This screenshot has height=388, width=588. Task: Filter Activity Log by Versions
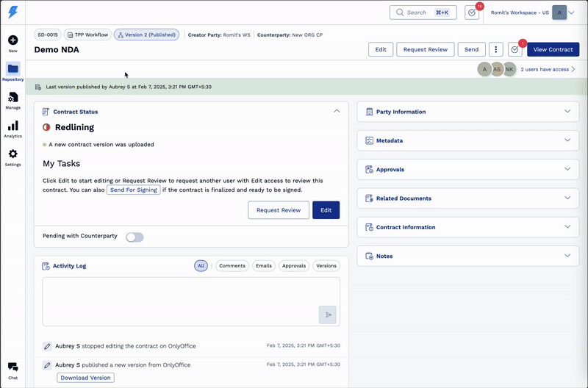(326, 266)
